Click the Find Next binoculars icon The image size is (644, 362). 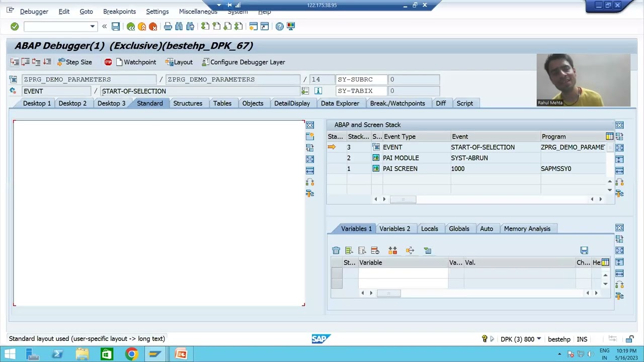(190, 26)
